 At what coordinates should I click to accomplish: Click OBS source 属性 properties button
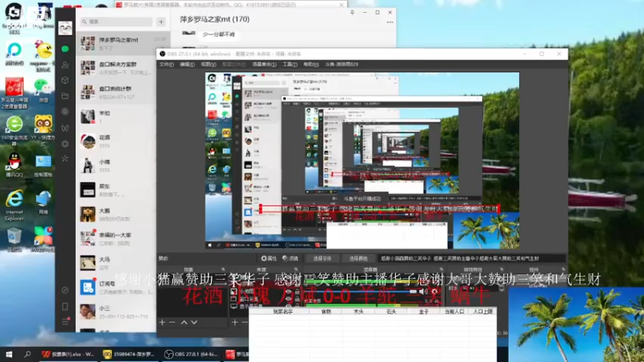tap(269, 258)
